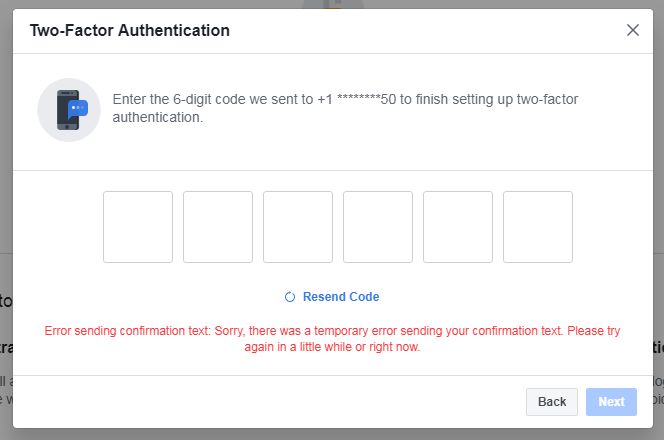664x440 pixels.
Task: Activate the sixth code digit box
Action: pos(538,227)
